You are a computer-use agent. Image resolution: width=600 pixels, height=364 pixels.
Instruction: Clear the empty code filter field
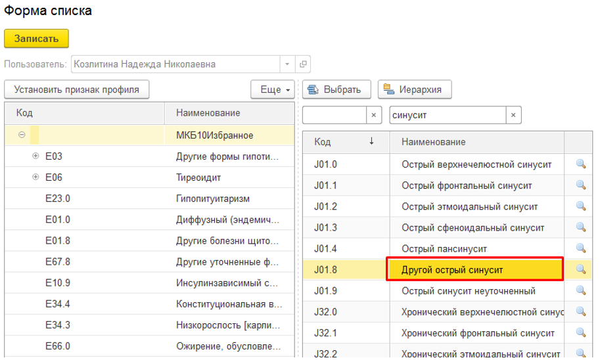click(374, 115)
